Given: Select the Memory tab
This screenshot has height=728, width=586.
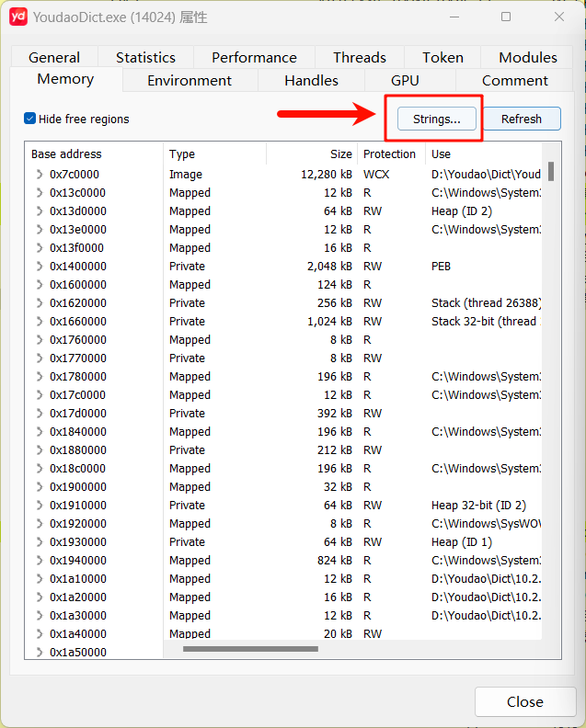Looking at the screenshot, I should click(x=65, y=79).
